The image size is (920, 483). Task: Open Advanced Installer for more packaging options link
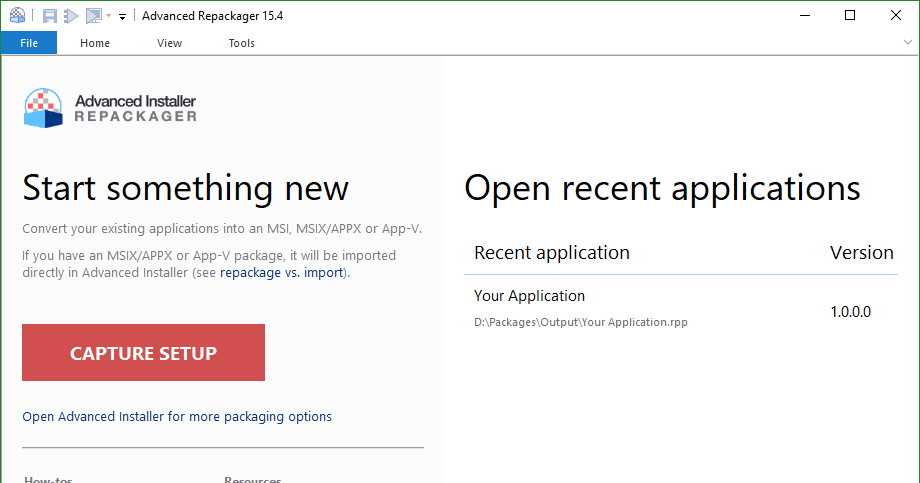[x=177, y=417]
